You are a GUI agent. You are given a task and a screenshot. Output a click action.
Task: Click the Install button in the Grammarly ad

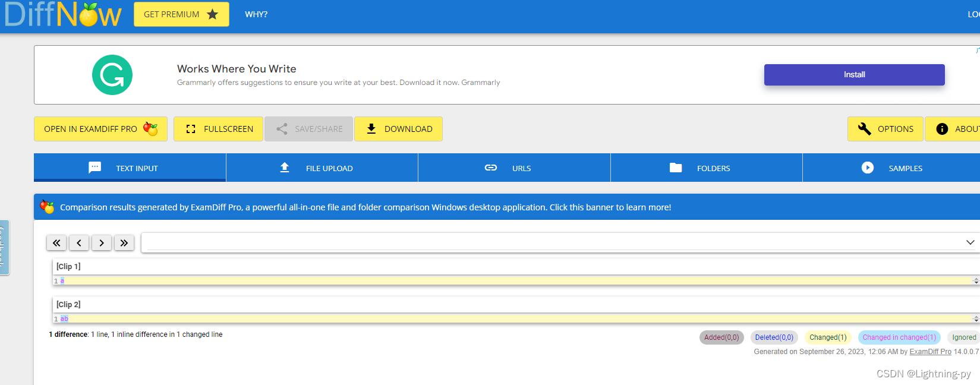854,75
